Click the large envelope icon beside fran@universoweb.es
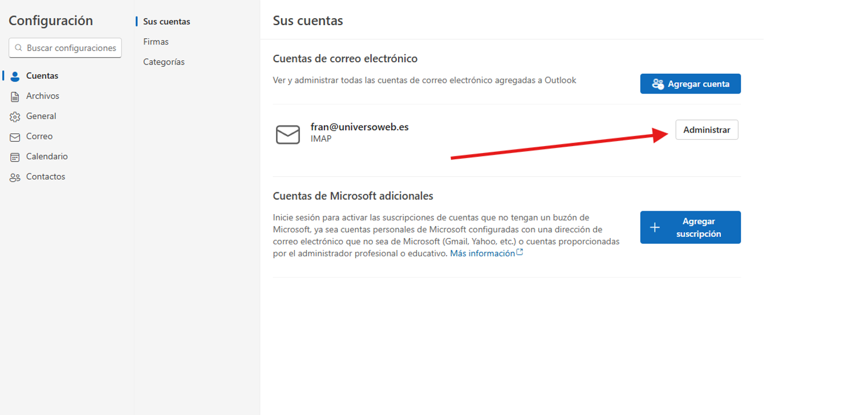This screenshot has height=415, width=868. click(x=287, y=134)
